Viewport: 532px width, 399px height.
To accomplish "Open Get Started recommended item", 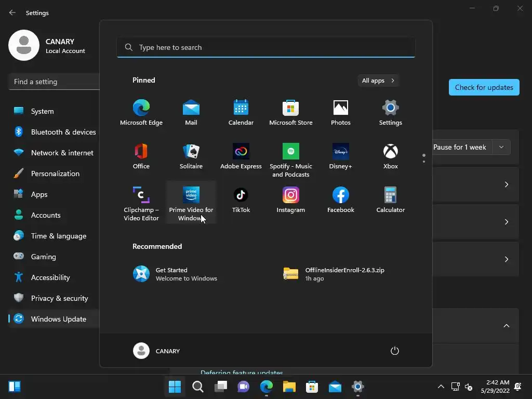I will click(x=175, y=274).
